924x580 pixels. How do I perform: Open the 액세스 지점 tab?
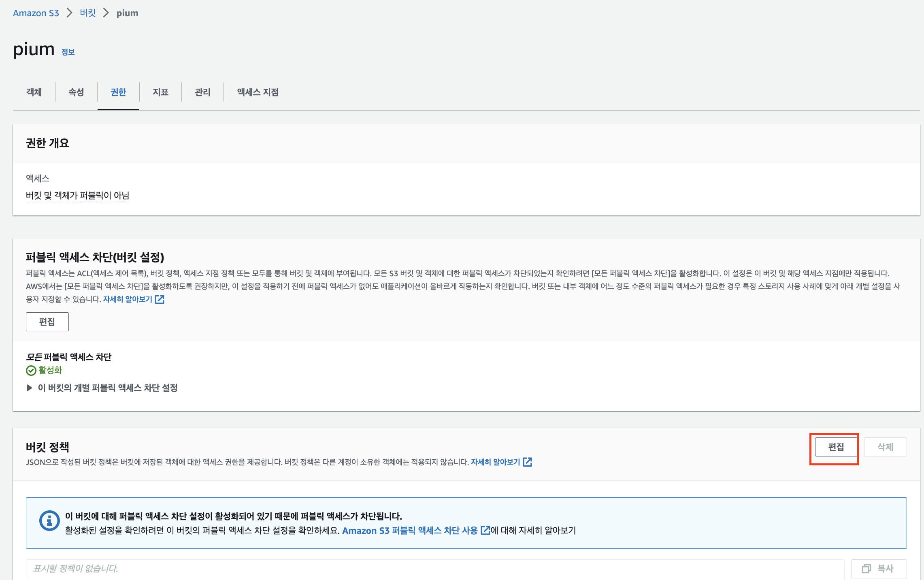click(x=258, y=92)
